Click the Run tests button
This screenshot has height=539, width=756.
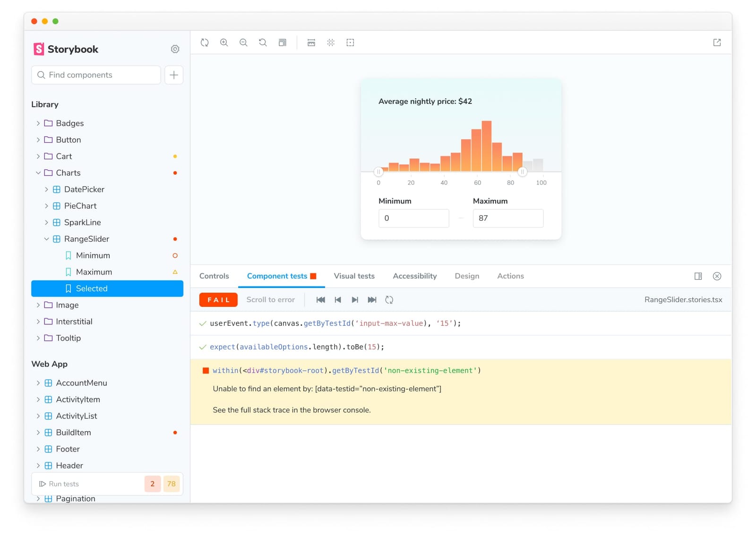(60, 484)
